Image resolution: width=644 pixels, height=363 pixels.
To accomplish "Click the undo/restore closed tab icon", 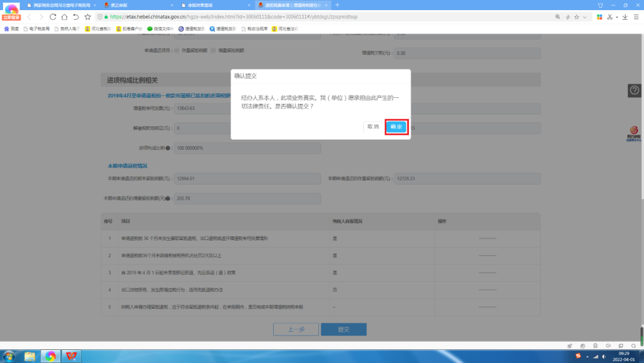I will pyautogui.click(x=76, y=17).
